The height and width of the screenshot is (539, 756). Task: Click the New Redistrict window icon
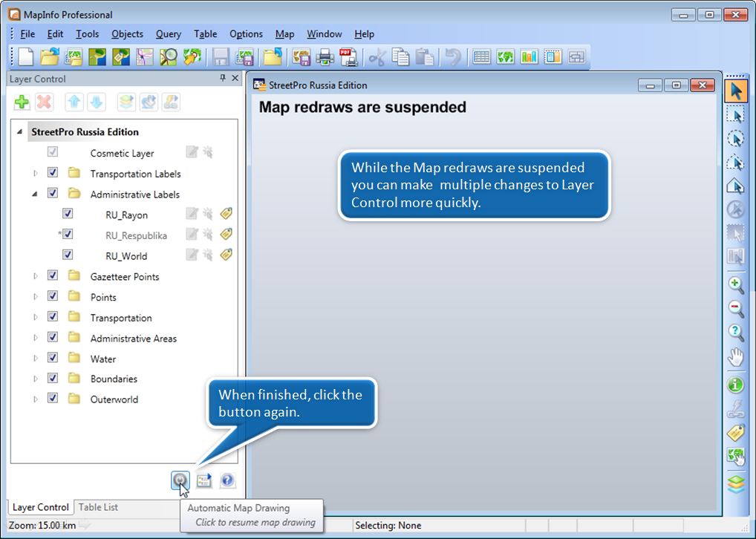point(576,57)
